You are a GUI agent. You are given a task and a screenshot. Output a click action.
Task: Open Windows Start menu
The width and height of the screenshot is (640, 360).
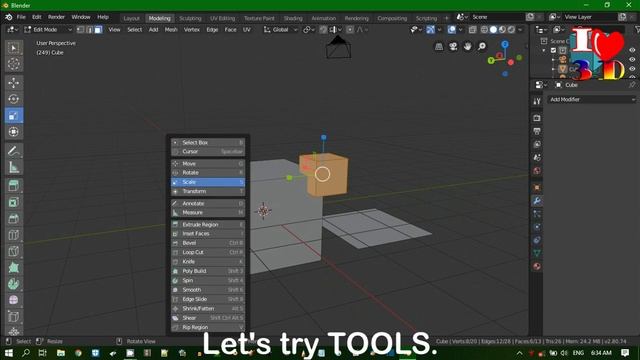point(8,353)
